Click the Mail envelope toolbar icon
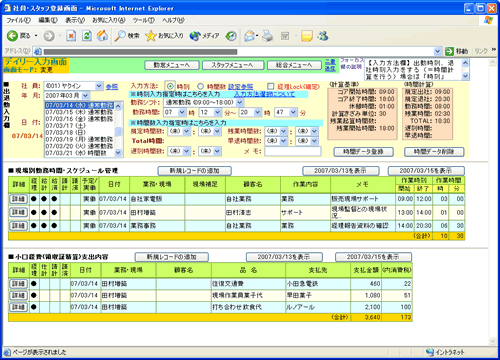This screenshot has width=500, height=360. (x=250, y=36)
